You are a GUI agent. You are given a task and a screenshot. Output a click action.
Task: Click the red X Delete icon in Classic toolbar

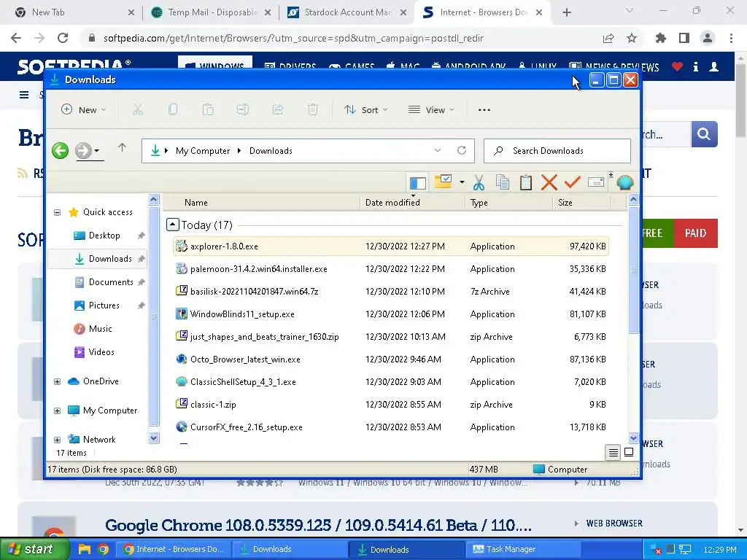[x=549, y=182]
